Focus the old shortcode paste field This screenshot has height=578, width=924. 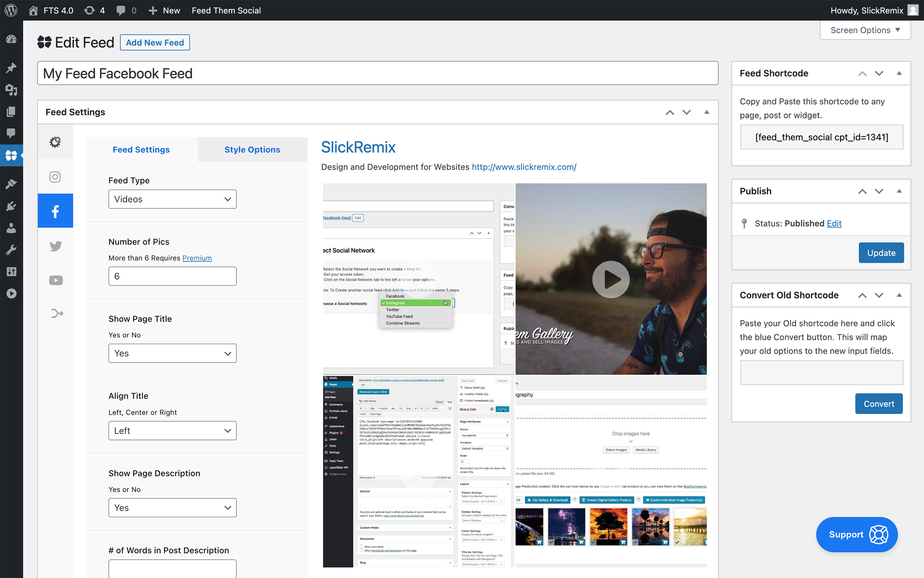(822, 372)
